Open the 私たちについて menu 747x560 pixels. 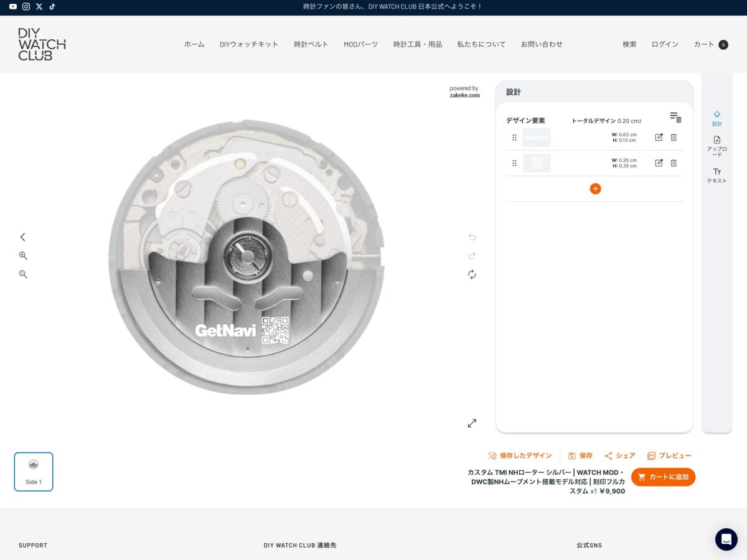click(x=481, y=44)
